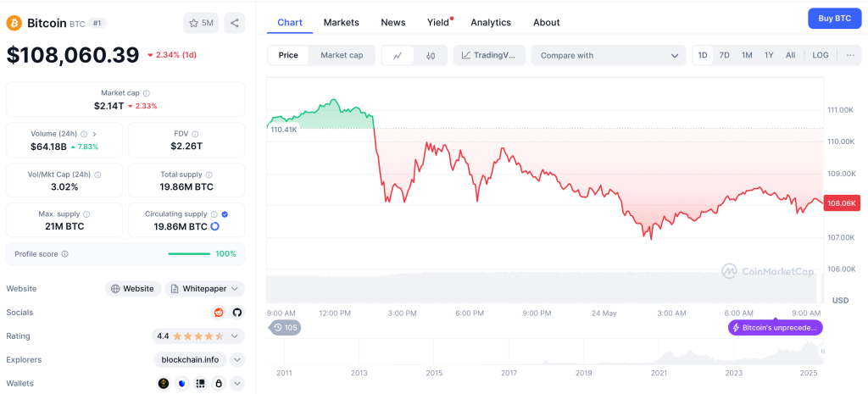Click the star watchlist 5M button

(x=201, y=23)
